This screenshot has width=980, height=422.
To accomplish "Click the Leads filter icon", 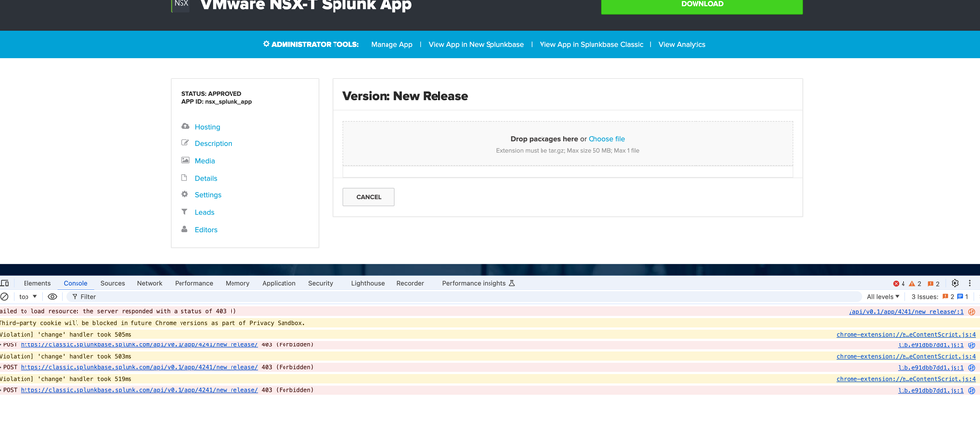I will coord(185,212).
